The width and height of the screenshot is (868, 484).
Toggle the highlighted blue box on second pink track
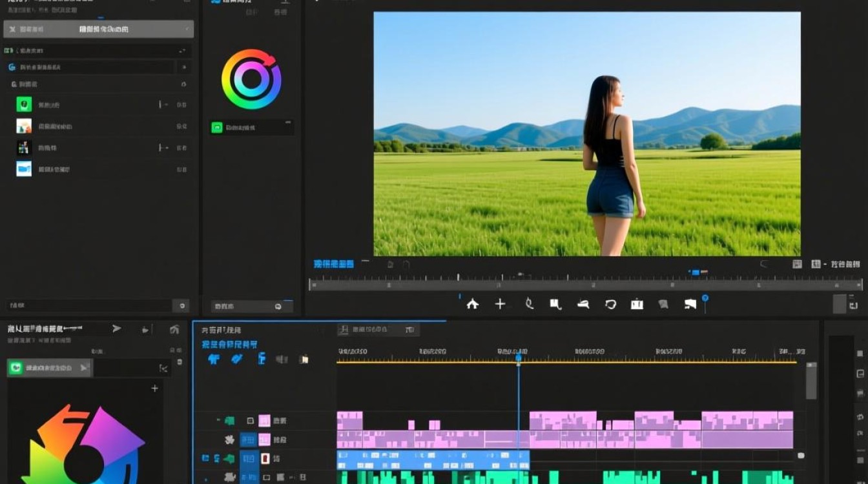[x=248, y=440]
